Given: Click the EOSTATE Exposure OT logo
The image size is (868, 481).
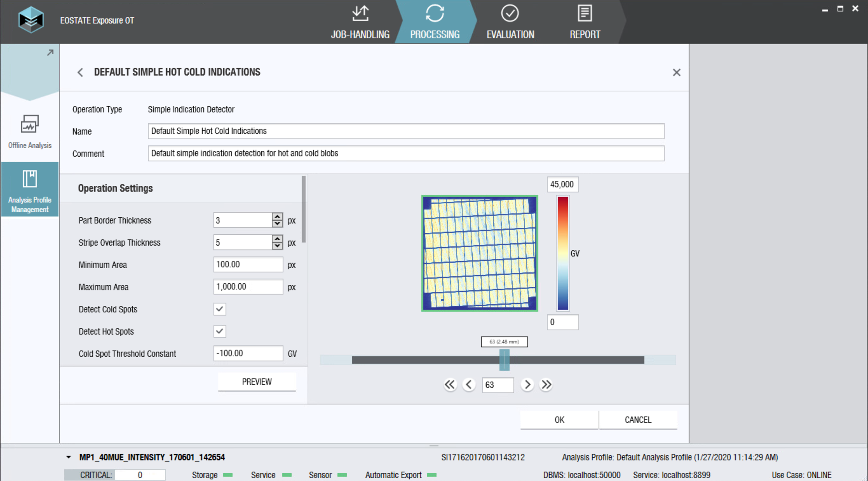Looking at the screenshot, I should (x=31, y=19).
